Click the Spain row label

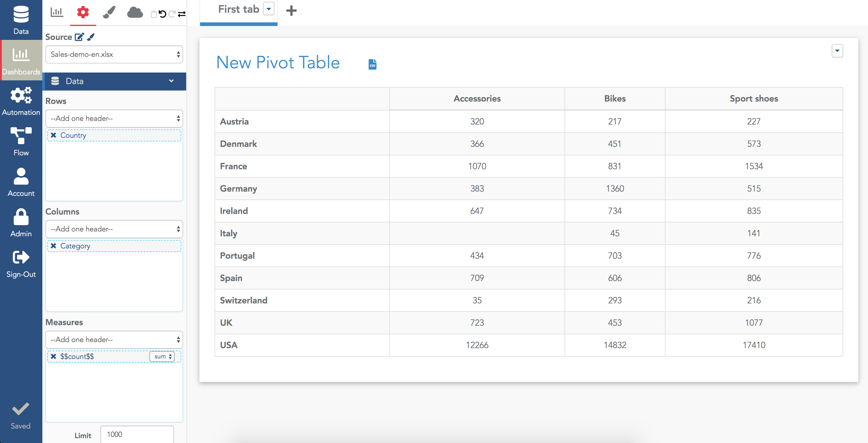click(x=231, y=278)
